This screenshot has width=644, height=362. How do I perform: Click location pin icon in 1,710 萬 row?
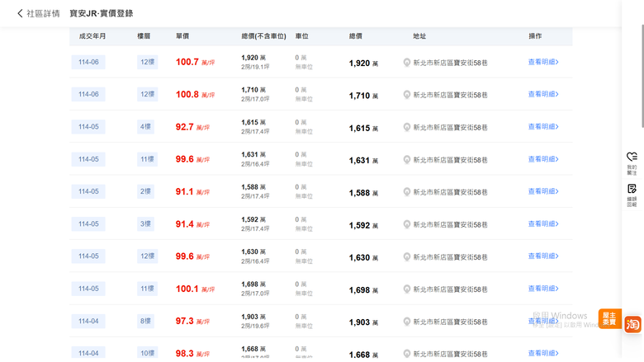pyautogui.click(x=406, y=95)
